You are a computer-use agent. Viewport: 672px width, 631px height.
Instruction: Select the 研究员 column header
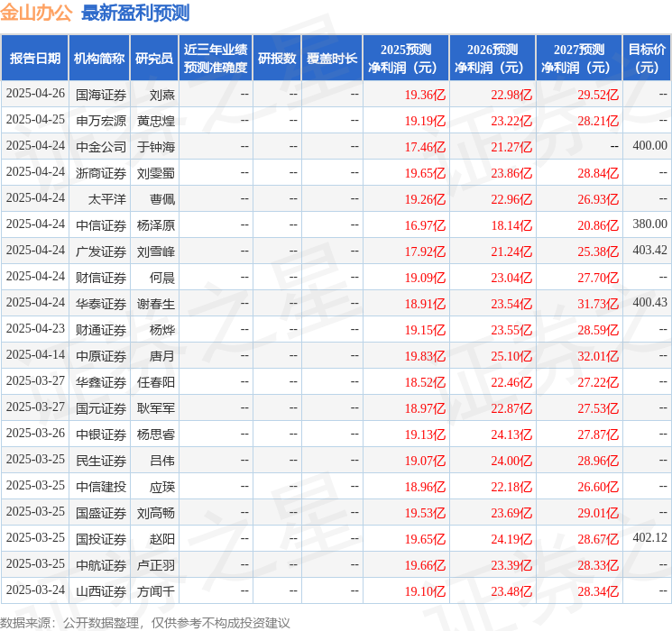coord(154,59)
